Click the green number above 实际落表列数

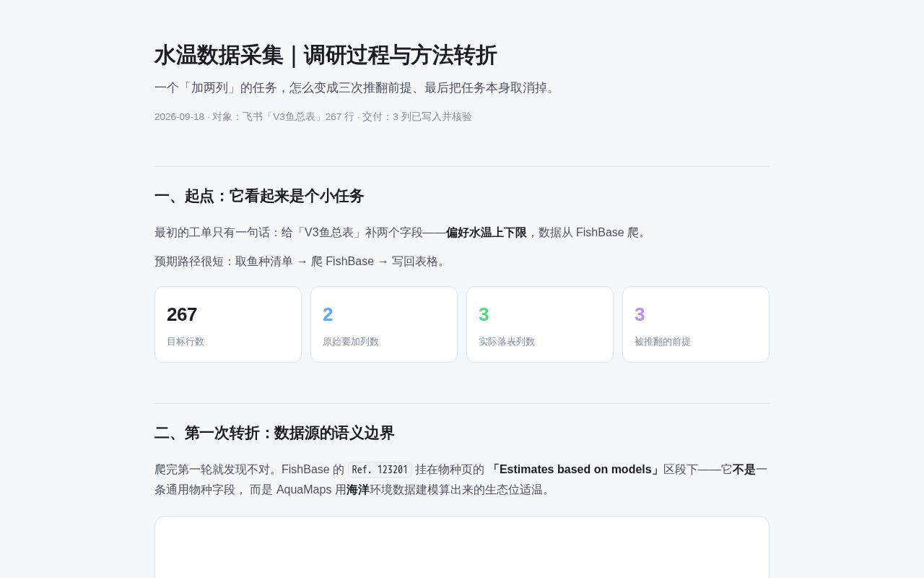[484, 314]
